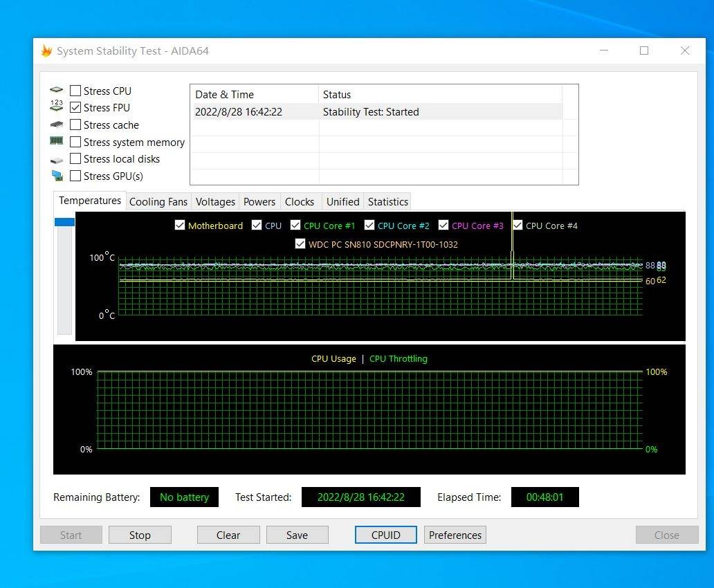Click the Test Started value field

tap(360, 497)
